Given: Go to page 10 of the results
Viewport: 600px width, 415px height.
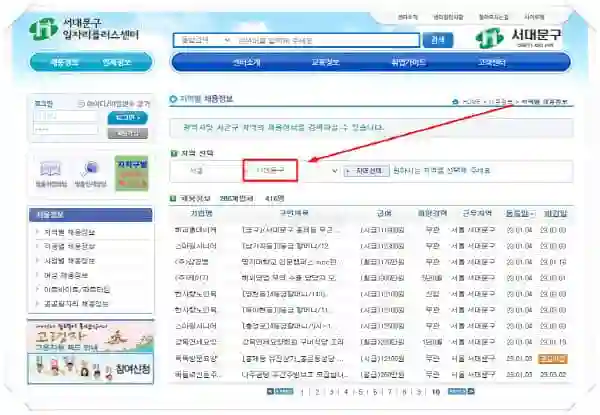Looking at the screenshot, I should tap(435, 392).
